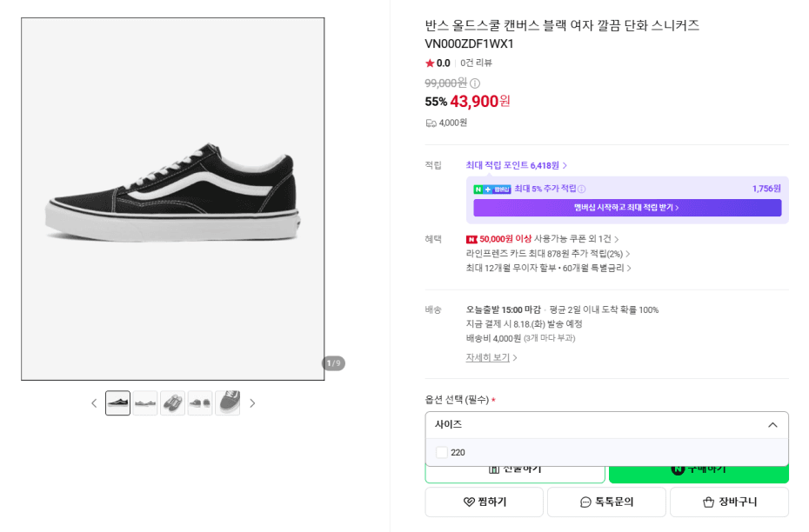Expand 최대 적립 포인트 6,418원 details

click(x=517, y=165)
